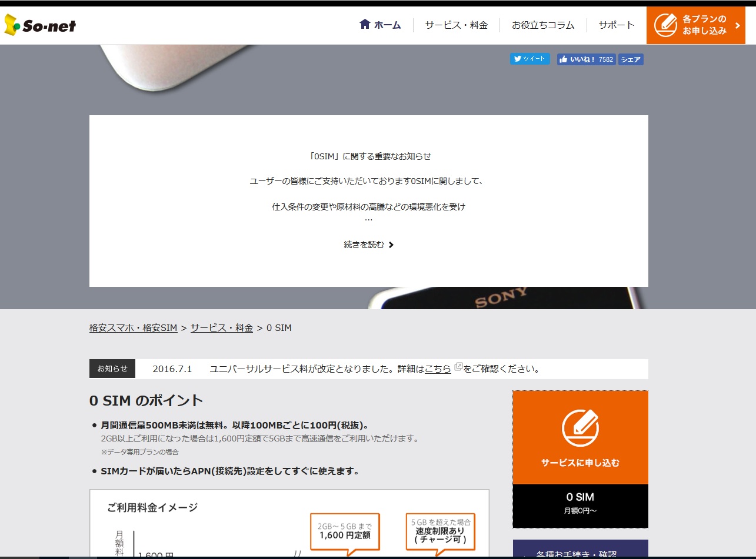Screen dimensions: 756x559
Task: Open the お役立ちコラム menu item
Action: point(543,25)
